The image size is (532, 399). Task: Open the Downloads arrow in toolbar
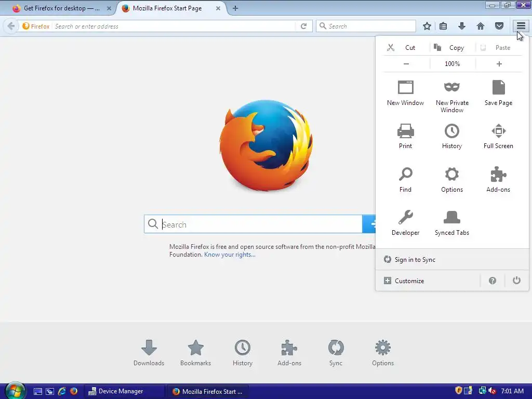coord(462,26)
